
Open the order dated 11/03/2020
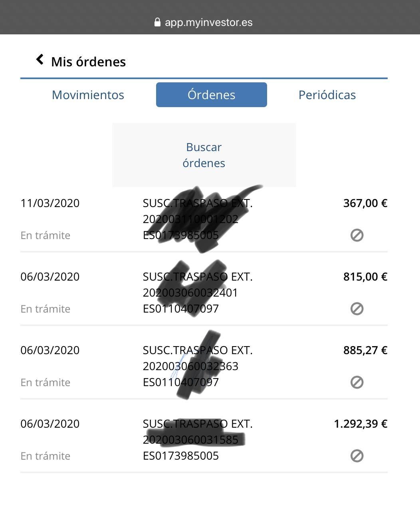coord(204,219)
